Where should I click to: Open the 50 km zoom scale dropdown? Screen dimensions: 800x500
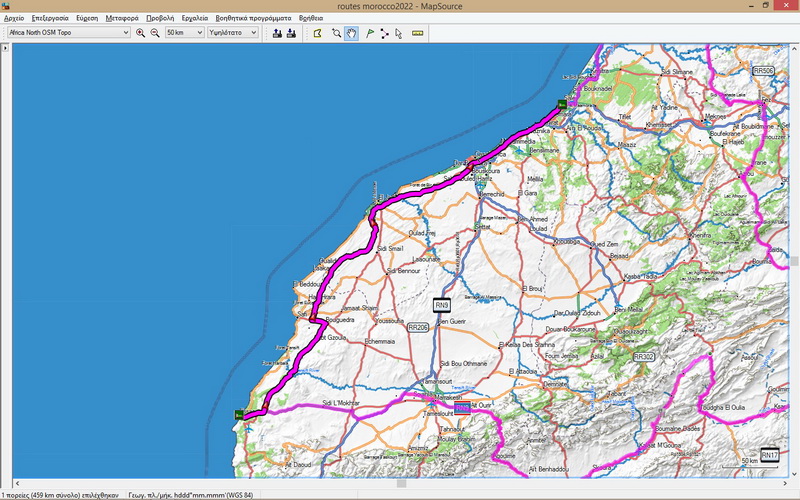click(x=184, y=33)
